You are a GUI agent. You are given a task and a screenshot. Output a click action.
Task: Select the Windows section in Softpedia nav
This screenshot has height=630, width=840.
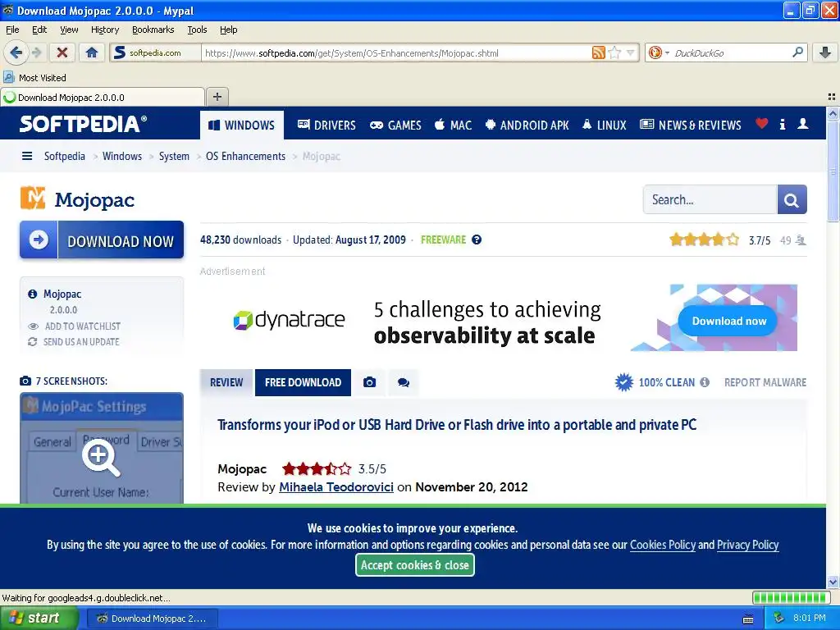242,125
